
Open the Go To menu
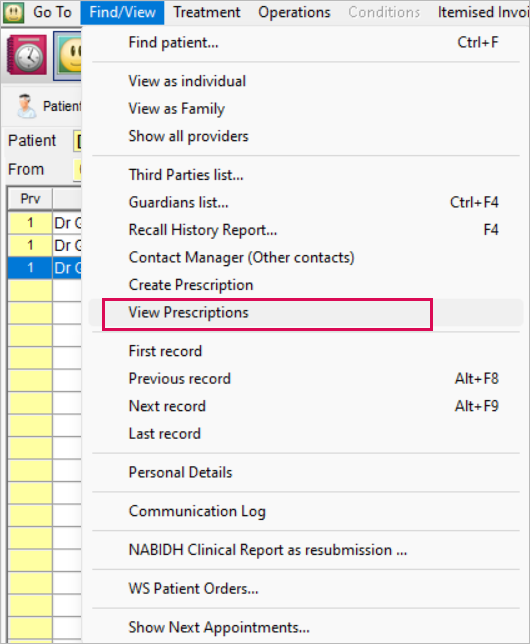[52, 12]
